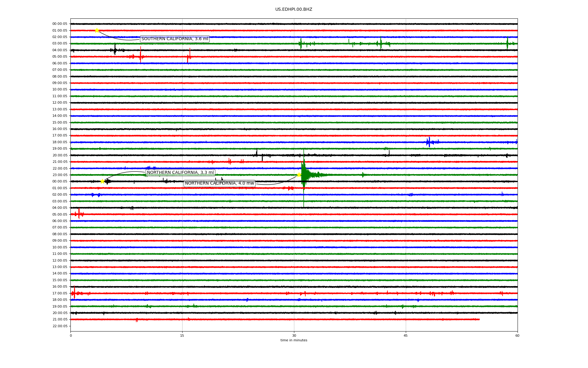Click the first 03:00:05 row time label

pyautogui.click(x=60, y=44)
